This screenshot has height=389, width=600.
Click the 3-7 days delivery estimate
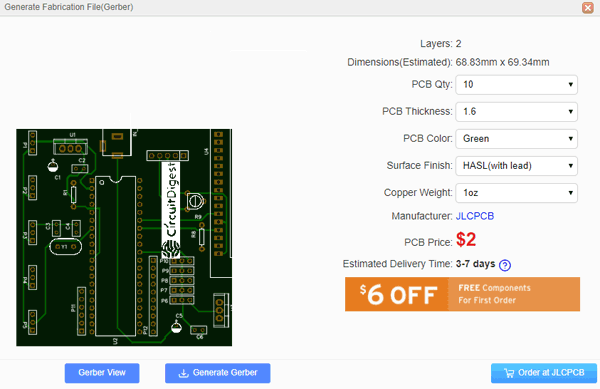pos(475,264)
